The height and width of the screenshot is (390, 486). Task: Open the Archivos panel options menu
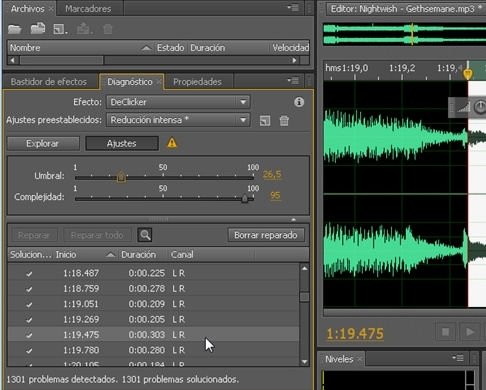pos(293,8)
